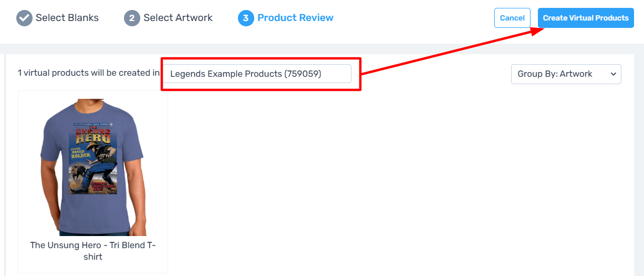This screenshot has height=276, width=644.
Task: Click the product name The Unsung Hero - Tri Blend T-shirt
Action: [93, 251]
